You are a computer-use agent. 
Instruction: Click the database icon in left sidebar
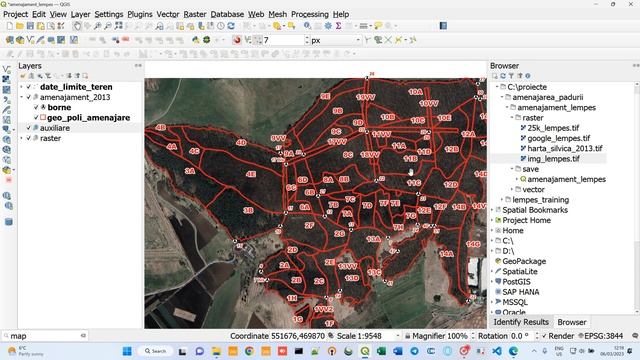click(x=8, y=222)
